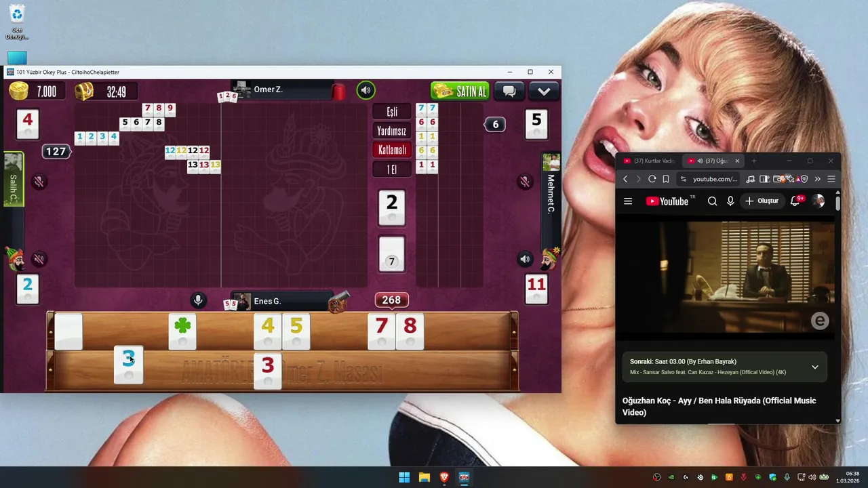The width and height of the screenshot is (868, 488).
Task: Open the chat bubble in Okey game
Action: tap(509, 91)
